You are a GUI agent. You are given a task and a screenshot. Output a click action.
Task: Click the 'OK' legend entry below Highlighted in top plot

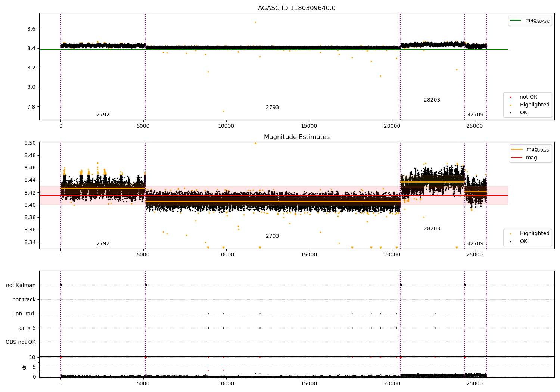click(519, 113)
